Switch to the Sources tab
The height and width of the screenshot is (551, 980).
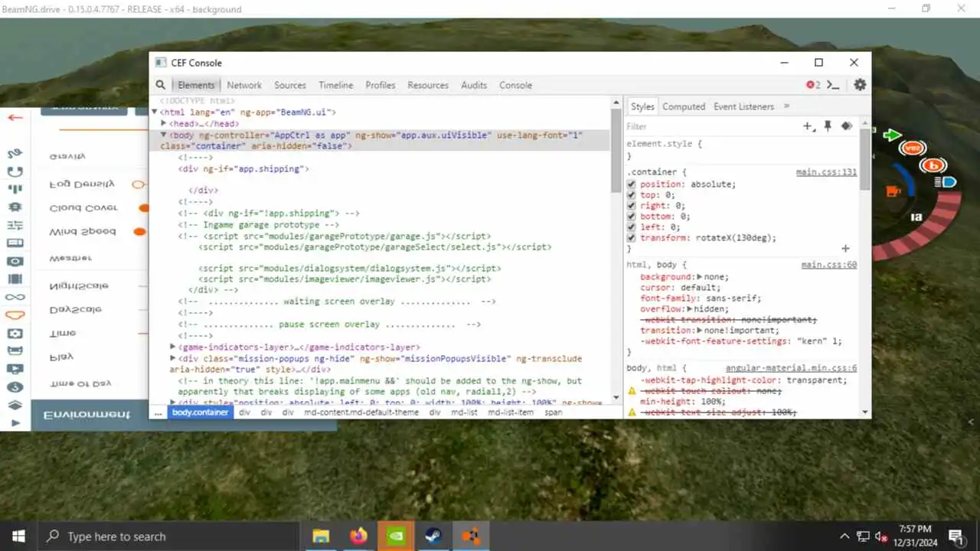coord(290,85)
